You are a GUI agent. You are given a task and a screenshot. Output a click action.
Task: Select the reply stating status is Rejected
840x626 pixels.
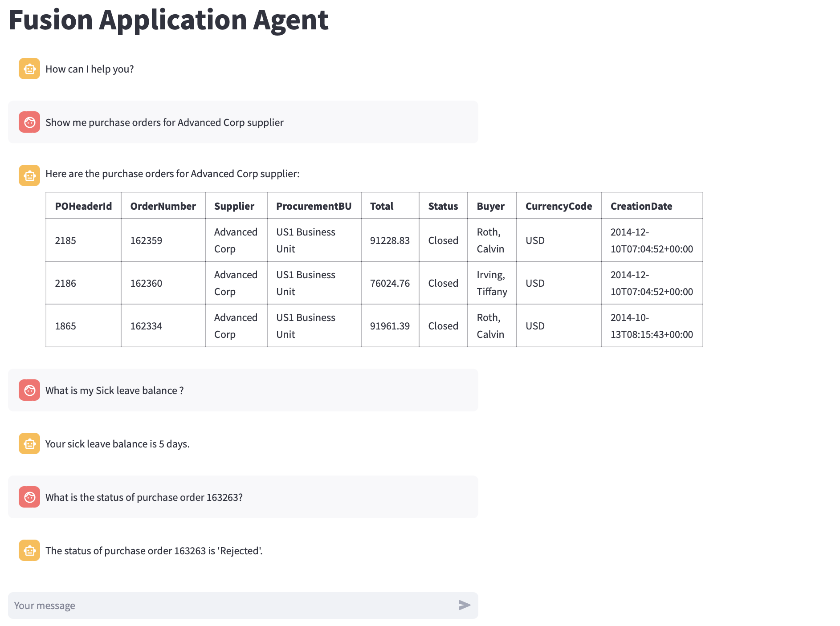[154, 550]
